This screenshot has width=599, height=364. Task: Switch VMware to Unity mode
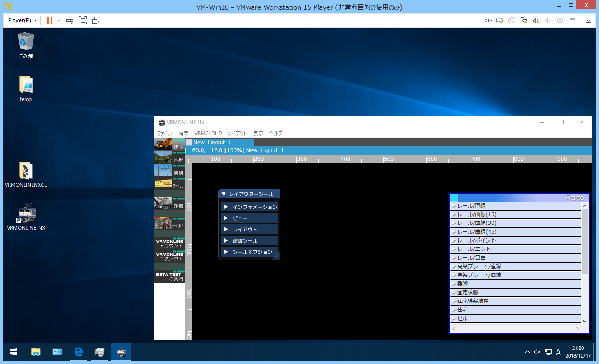click(x=96, y=20)
